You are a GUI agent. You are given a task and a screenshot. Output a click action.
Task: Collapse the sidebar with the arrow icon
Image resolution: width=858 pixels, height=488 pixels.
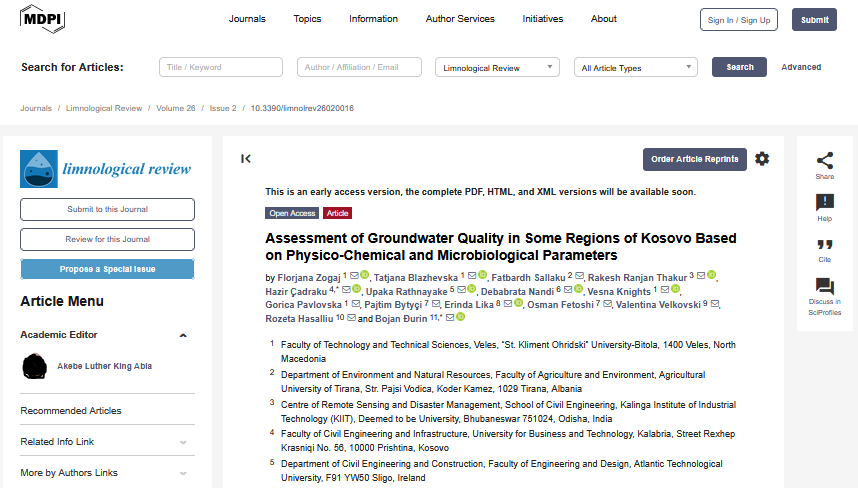246,158
